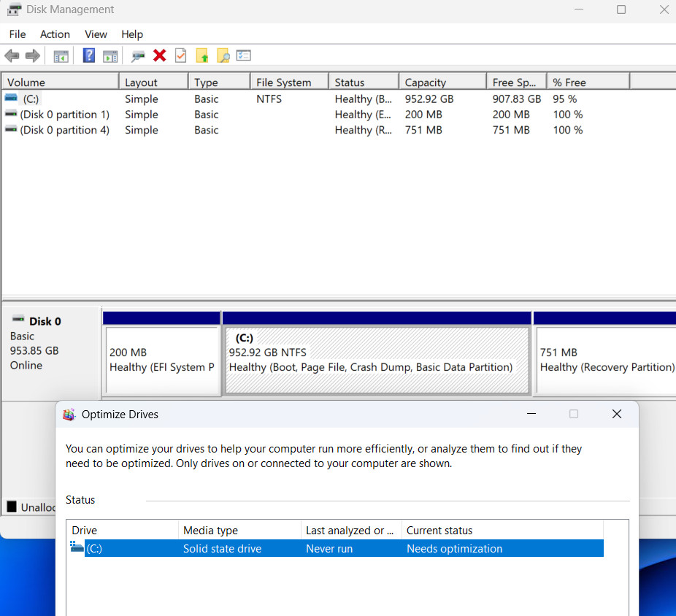Select the (C:) volume row label
Viewport: 676px width, 616px height.
(31, 99)
